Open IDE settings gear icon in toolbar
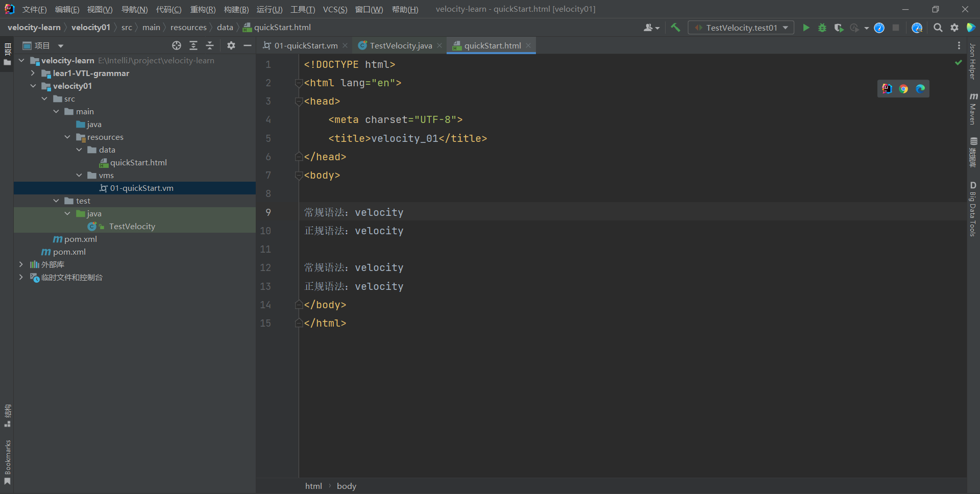Image resolution: width=980 pixels, height=494 pixels. pyautogui.click(x=954, y=28)
